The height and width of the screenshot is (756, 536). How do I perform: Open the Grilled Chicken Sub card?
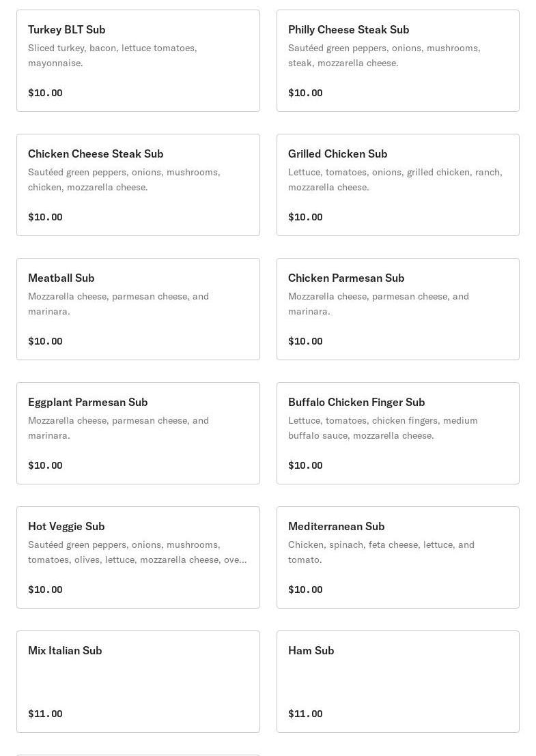point(397,185)
